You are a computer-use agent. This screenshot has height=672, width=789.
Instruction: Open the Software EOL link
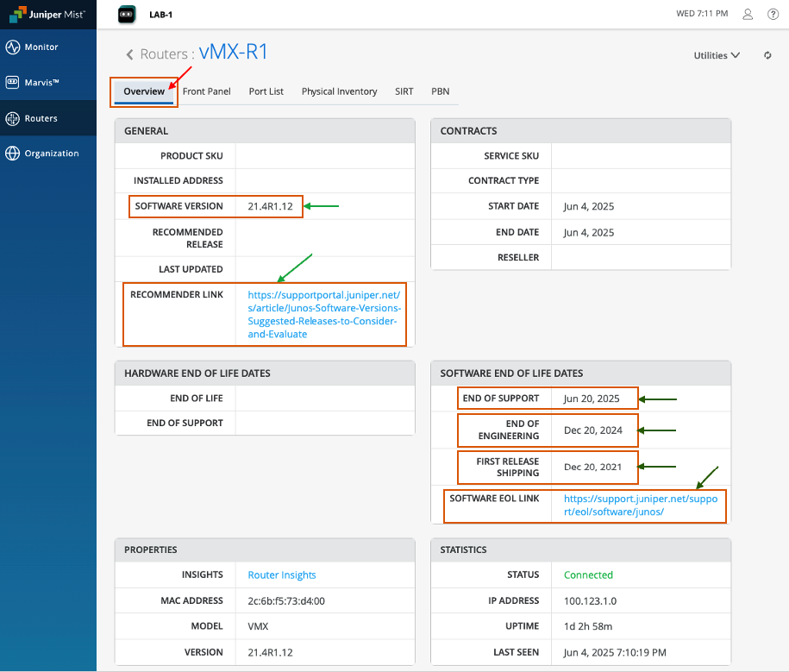(x=640, y=505)
